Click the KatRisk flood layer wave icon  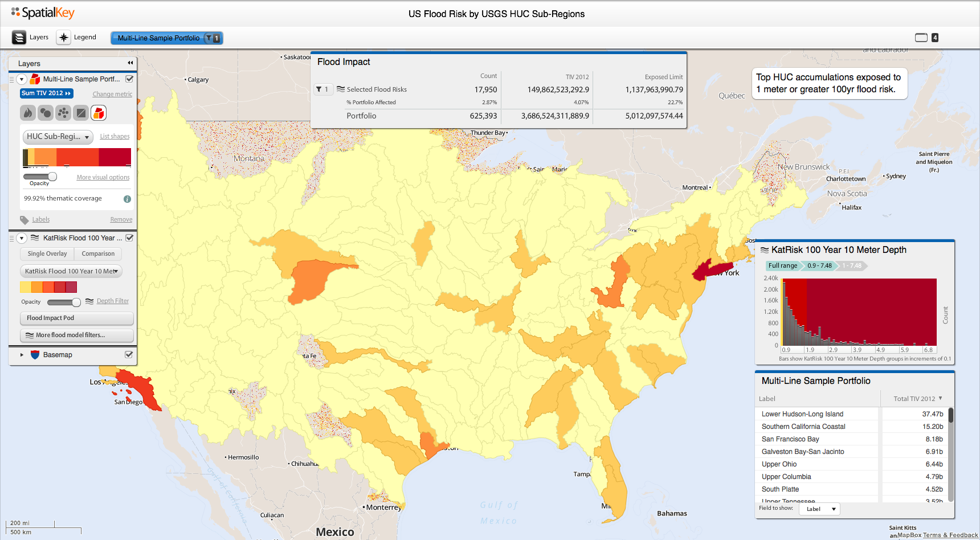coord(35,238)
